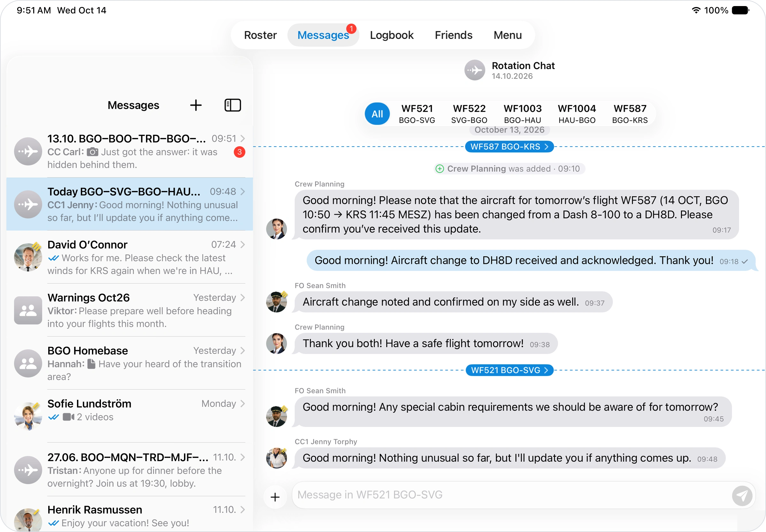Tap the Rotation Chat airplane avatar
The image size is (766, 532).
(475, 70)
